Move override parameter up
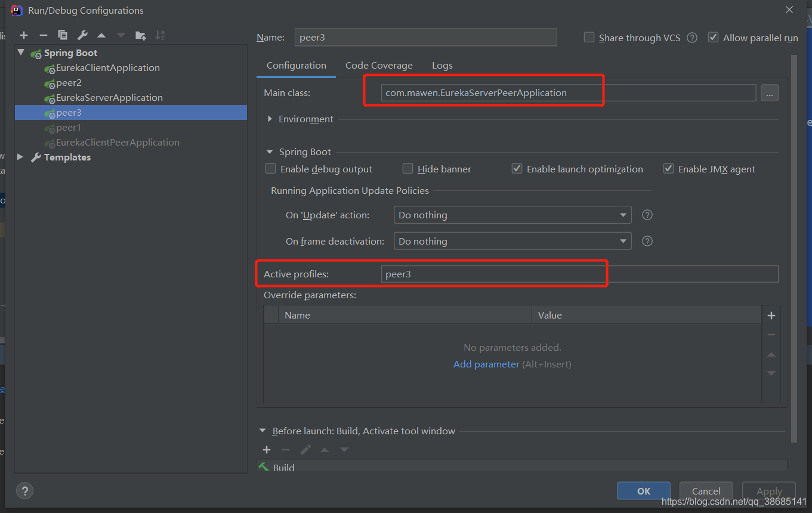This screenshot has width=812, height=513. pyautogui.click(x=771, y=354)
